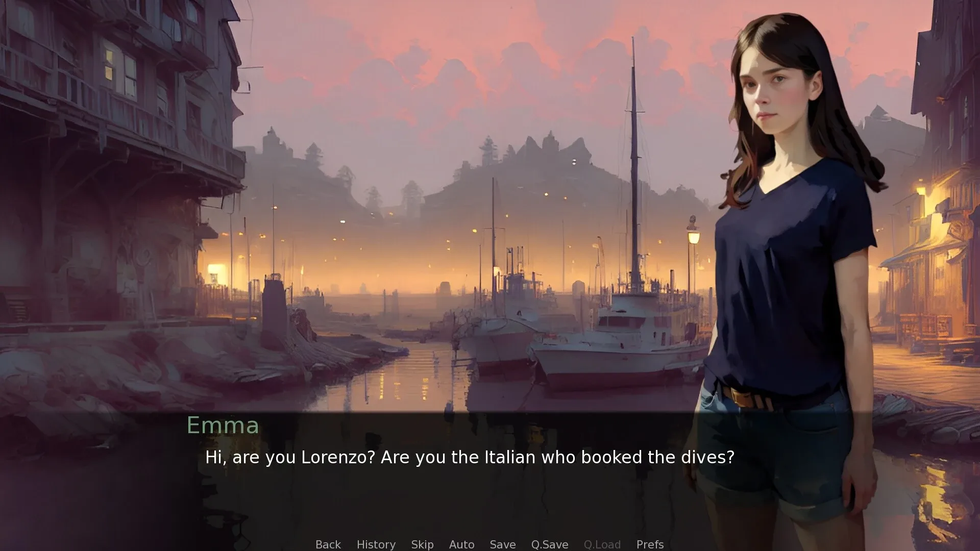This screenshot has height=551, width=980.
Task: Open Prefs settings
Action: pyautogui.click(x=650, y=544)
